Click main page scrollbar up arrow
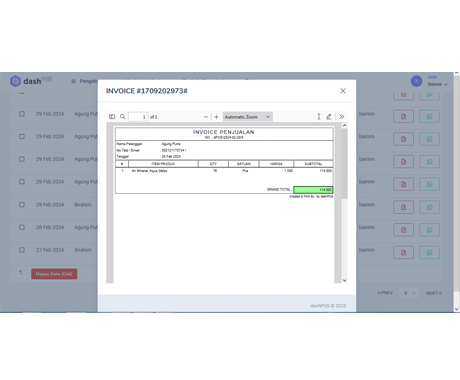 [457, 74]
